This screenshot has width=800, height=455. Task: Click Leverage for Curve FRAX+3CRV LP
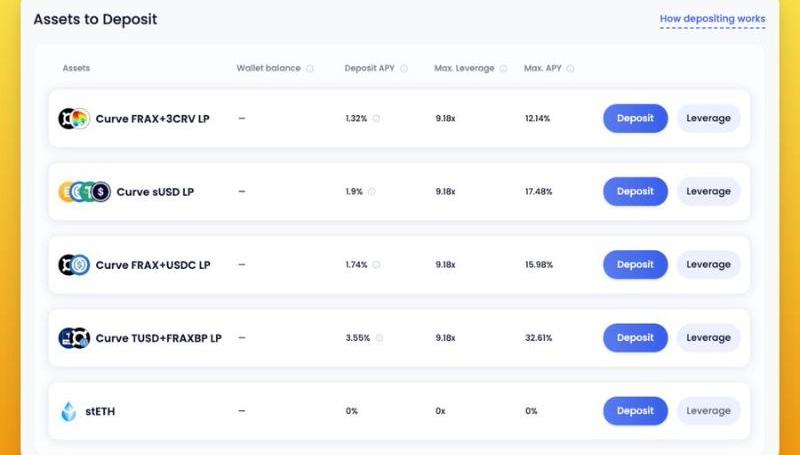pos(708,118)
